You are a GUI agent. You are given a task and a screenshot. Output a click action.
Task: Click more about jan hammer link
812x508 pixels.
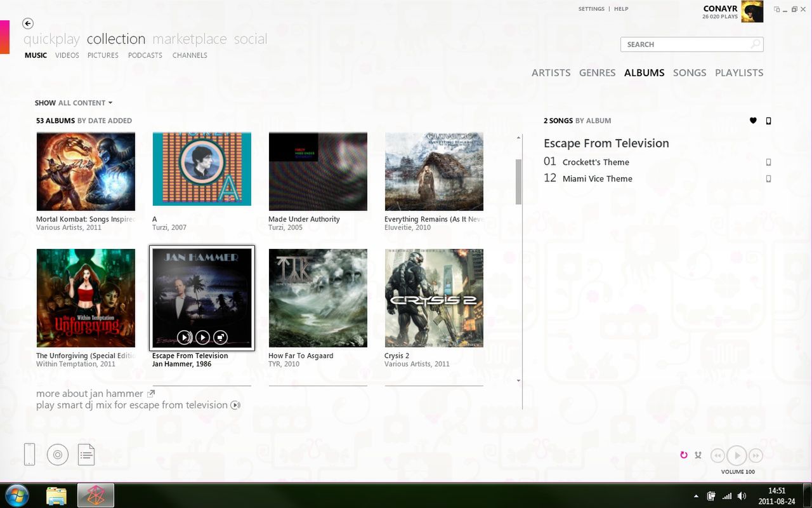[x=89, y=394]
